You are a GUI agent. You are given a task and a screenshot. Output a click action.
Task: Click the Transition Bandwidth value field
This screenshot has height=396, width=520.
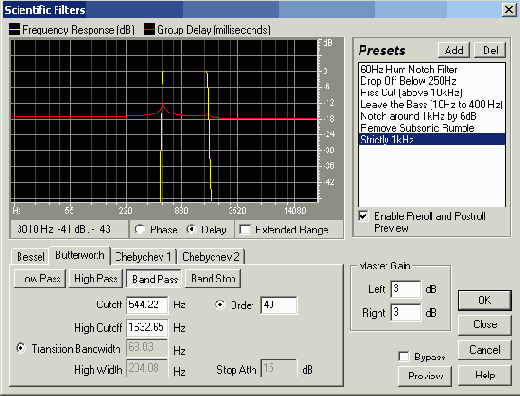147,348
